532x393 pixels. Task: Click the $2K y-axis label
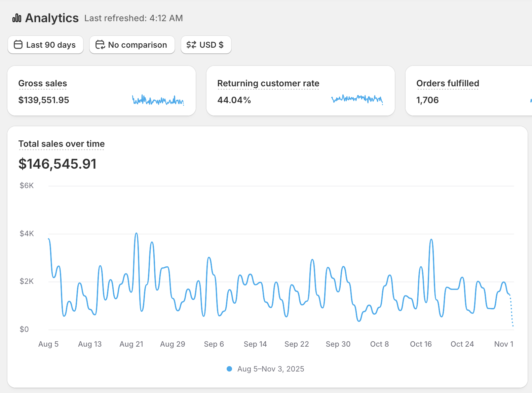pos(27,281)
